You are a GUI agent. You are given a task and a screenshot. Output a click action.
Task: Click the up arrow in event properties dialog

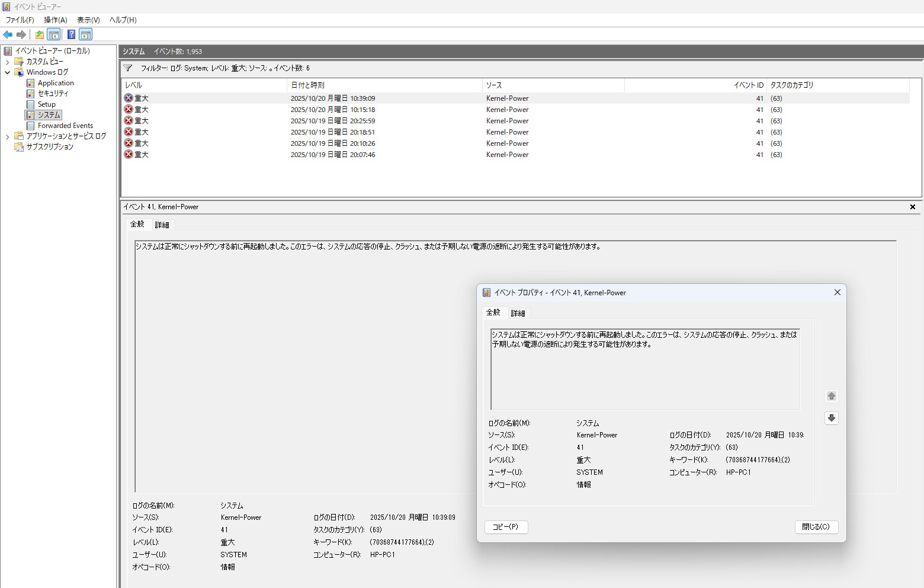click(x=831, y=396)
